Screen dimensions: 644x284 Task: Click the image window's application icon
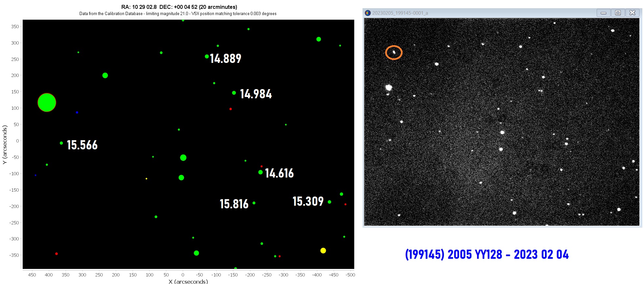(x=368, y=13)
